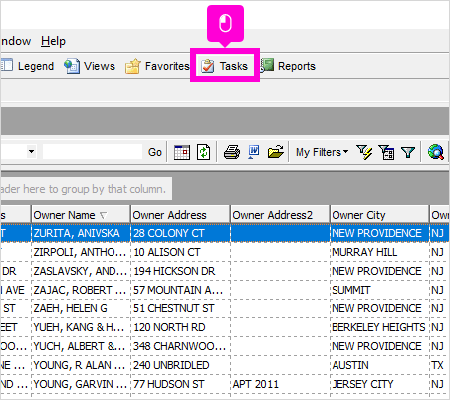This screenshot has width=450, height=400.
Task: Open the Favorites toolbar item
Action: [x=157, y=66]
